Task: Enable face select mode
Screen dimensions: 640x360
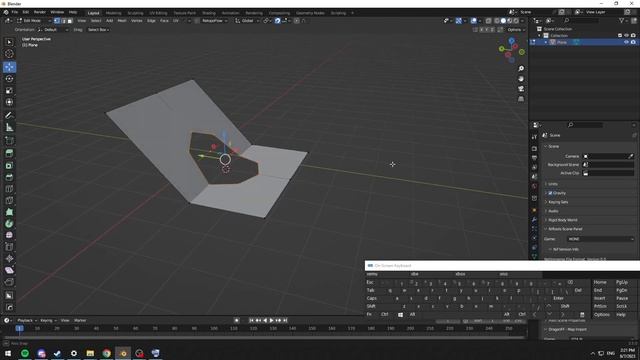Action: pyautogui.click(x=70, y=21)
